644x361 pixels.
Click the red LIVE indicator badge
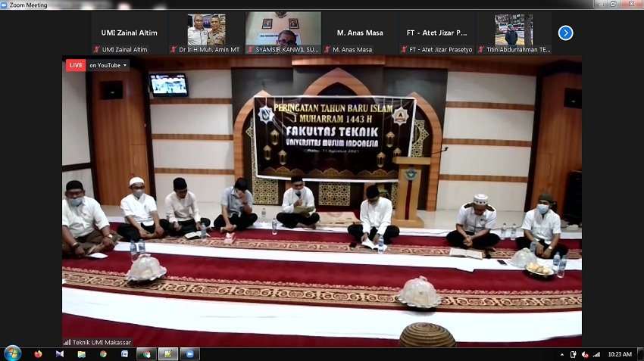coord(76,65)
